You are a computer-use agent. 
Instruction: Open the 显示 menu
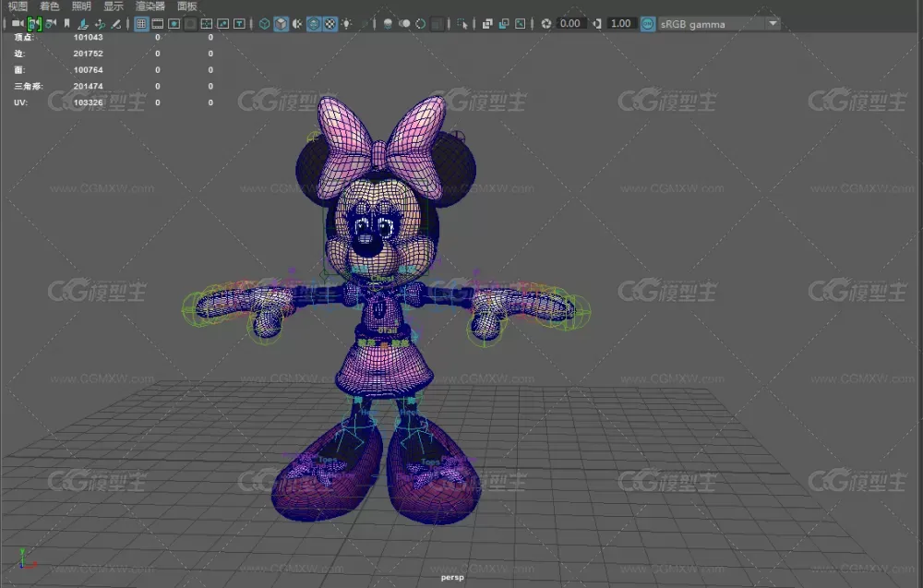(114, 6)
